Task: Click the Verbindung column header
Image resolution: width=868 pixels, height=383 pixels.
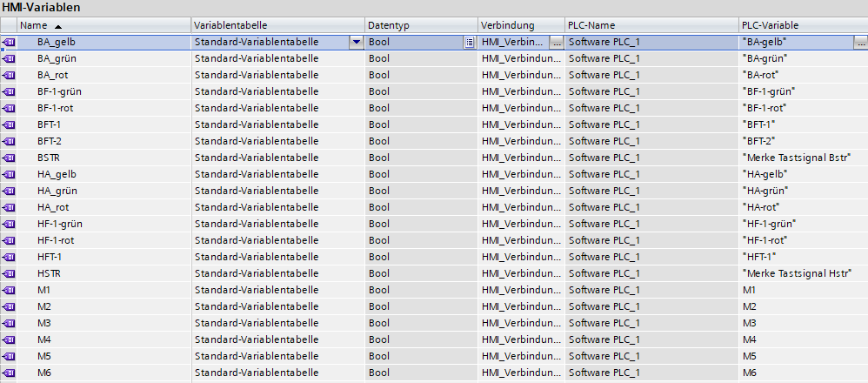Action: point(520,25)
